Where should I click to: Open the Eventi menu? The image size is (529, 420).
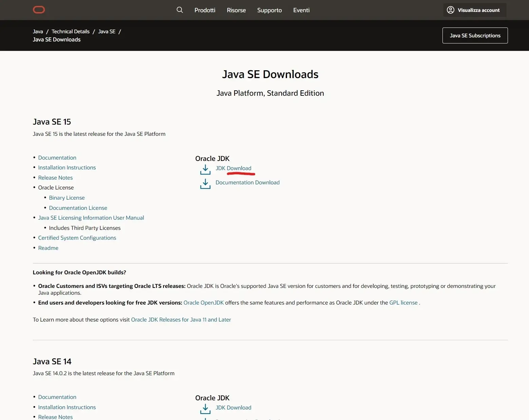tap(301, 10)
